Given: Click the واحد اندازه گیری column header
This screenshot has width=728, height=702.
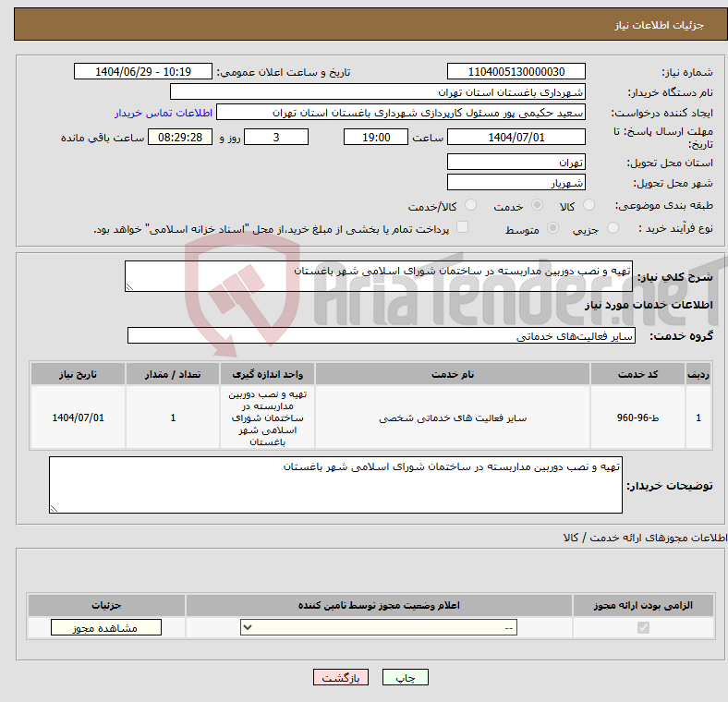Looking at the screenshot, I should coord(267,374).
